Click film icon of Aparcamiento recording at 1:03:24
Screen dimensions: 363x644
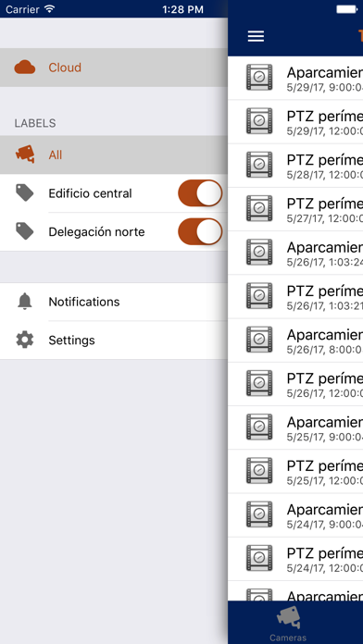pos(259,253)
